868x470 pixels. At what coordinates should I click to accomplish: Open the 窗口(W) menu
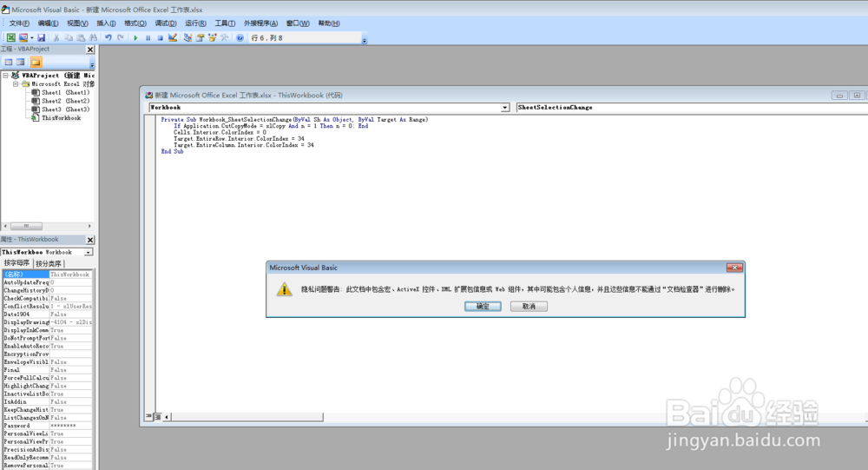pyautogui.click(x=297, y=23)
